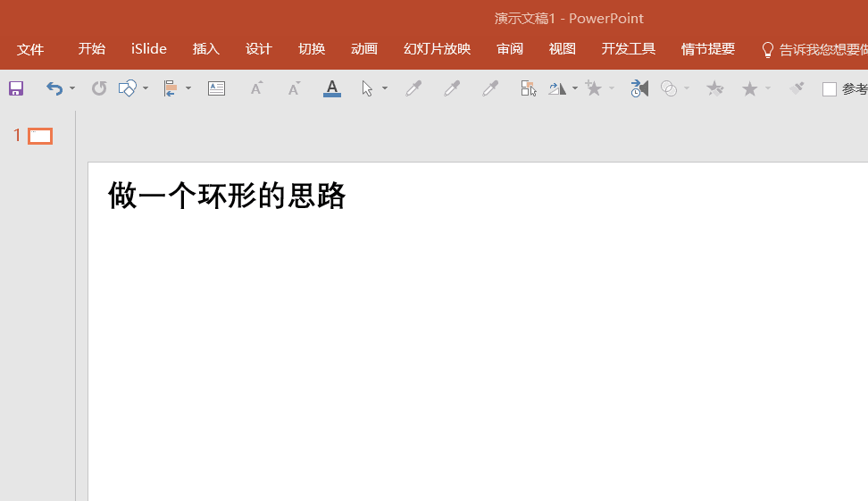Open the 视图 tab

click(562, 49)
